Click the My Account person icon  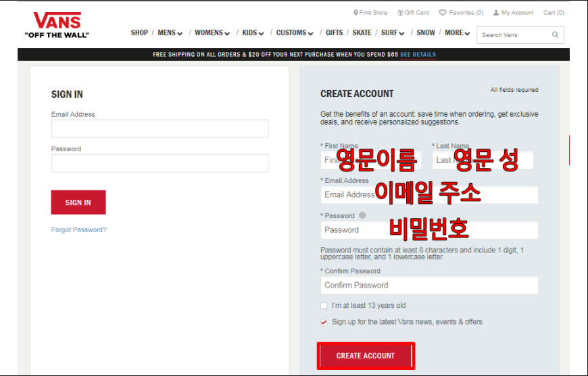(496, 13)
